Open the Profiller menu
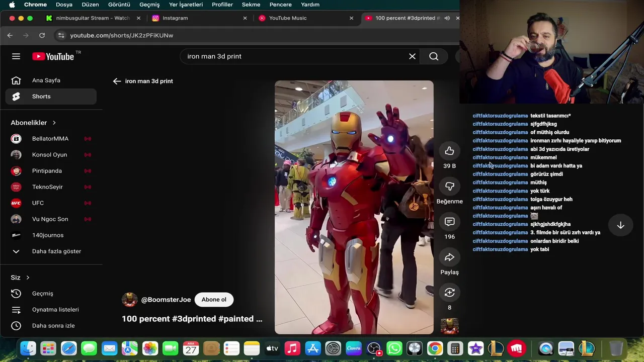 point(222,5)
